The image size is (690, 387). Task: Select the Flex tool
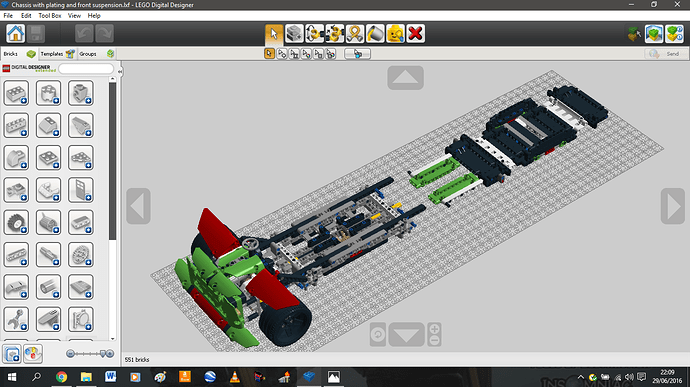(x=355, y=33)
